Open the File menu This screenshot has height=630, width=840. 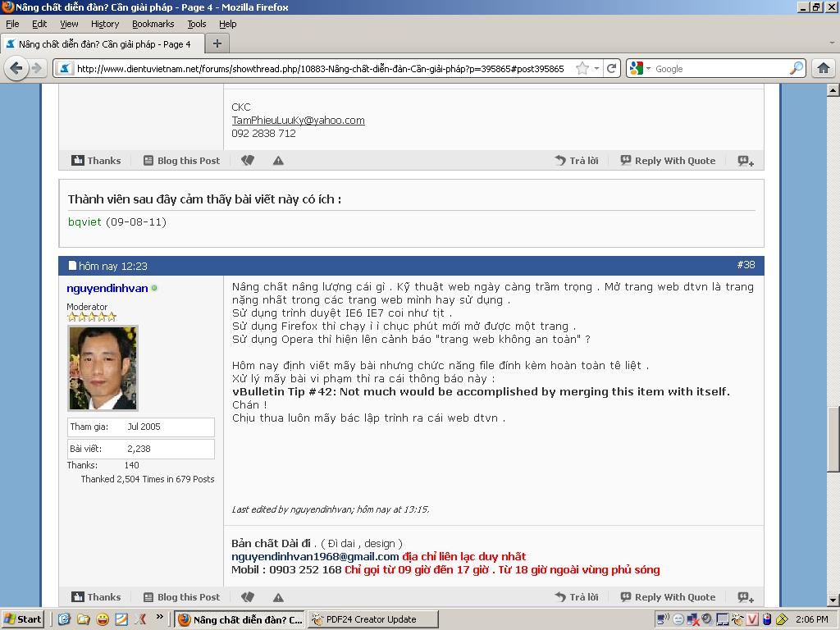pos(12,24)
